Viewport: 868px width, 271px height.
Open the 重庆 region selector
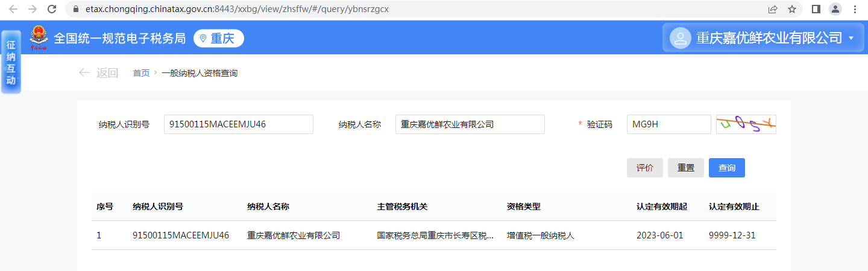pyautogui.click(x=218, y=38)
